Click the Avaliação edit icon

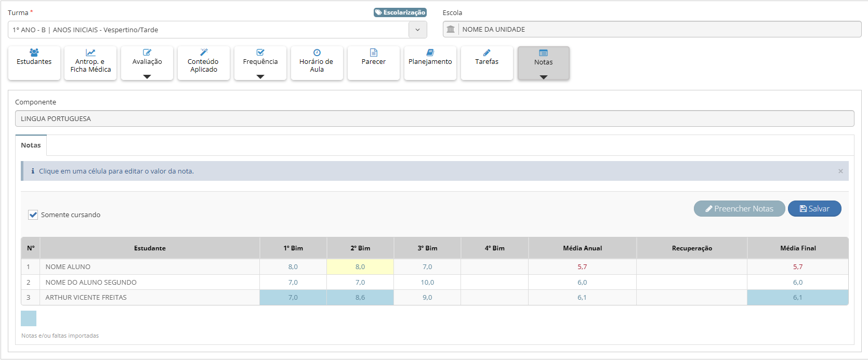point(147,52)
